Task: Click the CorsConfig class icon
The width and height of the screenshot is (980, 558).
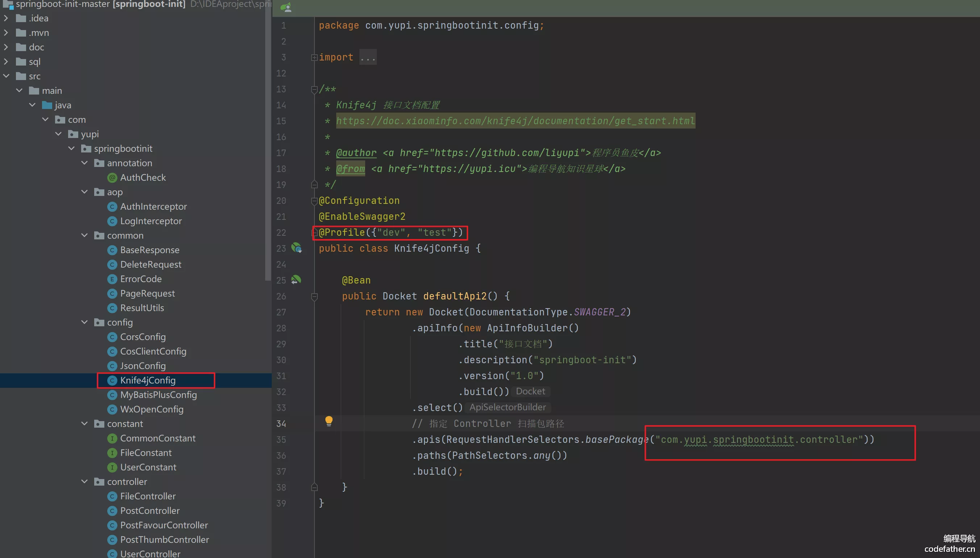Action: tap(112, 337)
